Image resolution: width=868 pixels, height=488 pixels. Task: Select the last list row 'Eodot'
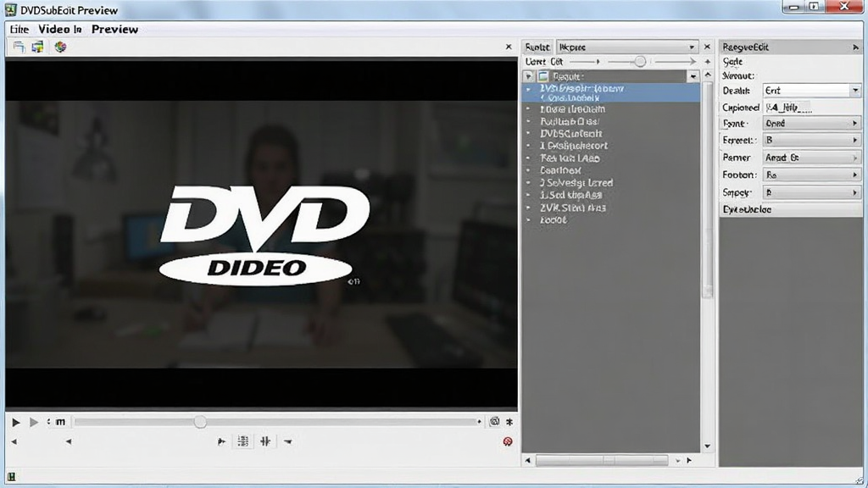611,219
